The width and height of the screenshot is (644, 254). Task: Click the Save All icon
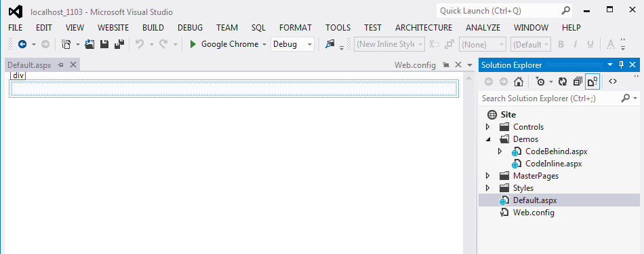[x=119, y=44]
